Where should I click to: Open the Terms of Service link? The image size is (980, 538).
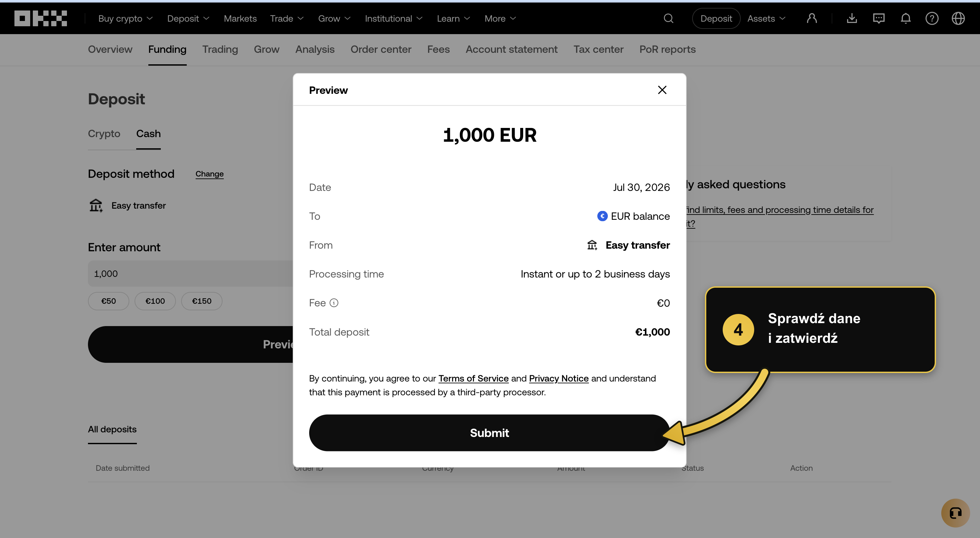[x=473, y=378]
